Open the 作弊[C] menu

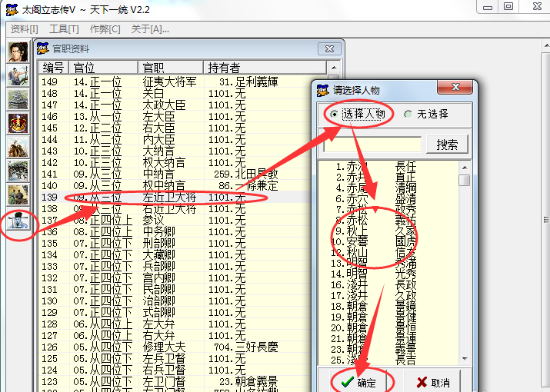(x=105, y=29)
